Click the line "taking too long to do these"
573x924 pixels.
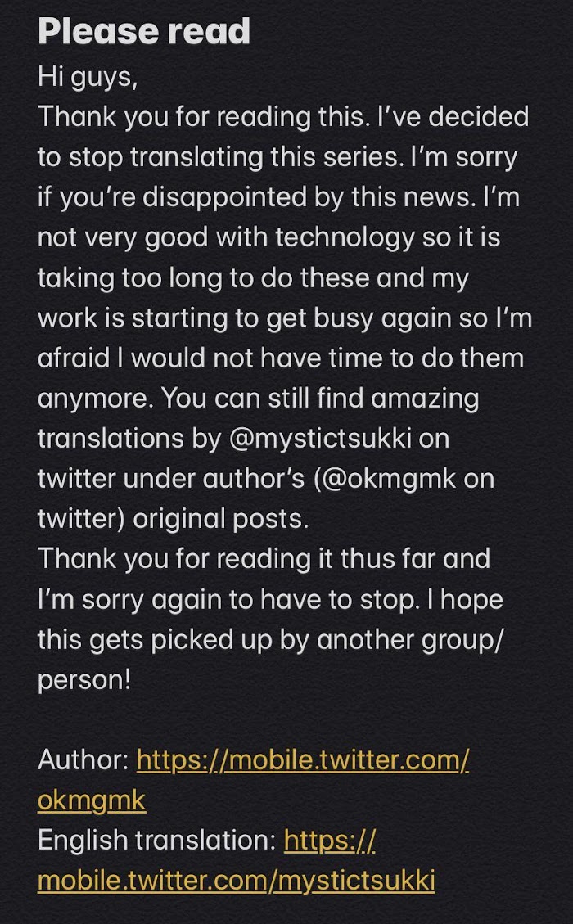(253, 277)
